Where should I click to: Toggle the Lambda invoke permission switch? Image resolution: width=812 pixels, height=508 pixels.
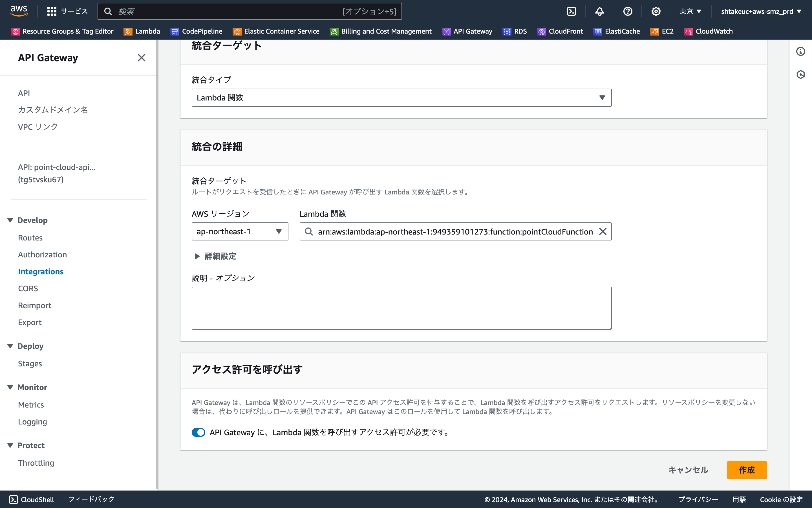click(x=198, y=432)
